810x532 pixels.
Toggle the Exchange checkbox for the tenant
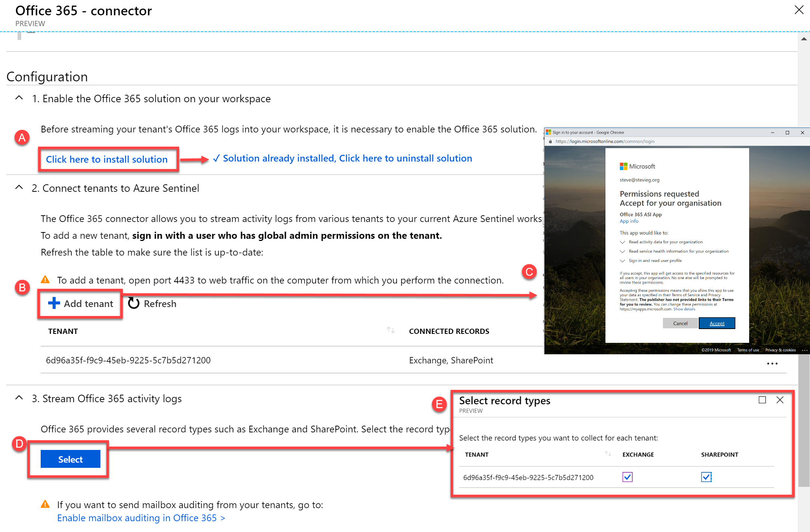[627, 477]
